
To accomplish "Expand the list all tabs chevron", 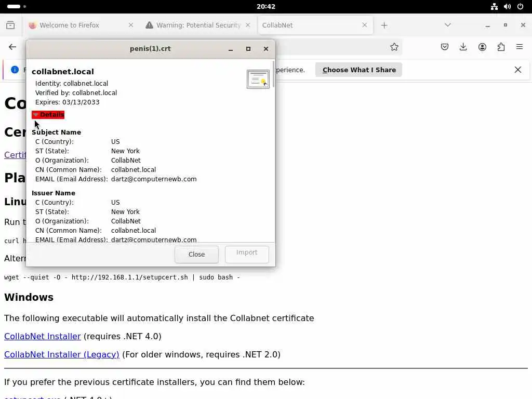I will [x=447, y=25].
